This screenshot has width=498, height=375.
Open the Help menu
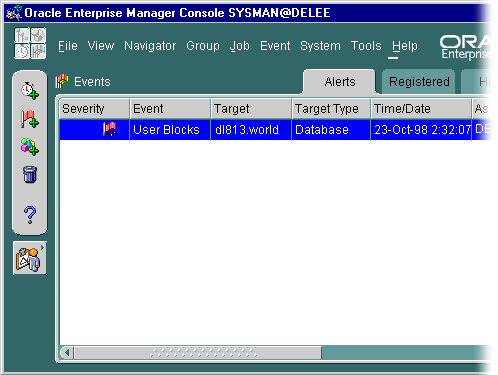click(405, 46)
